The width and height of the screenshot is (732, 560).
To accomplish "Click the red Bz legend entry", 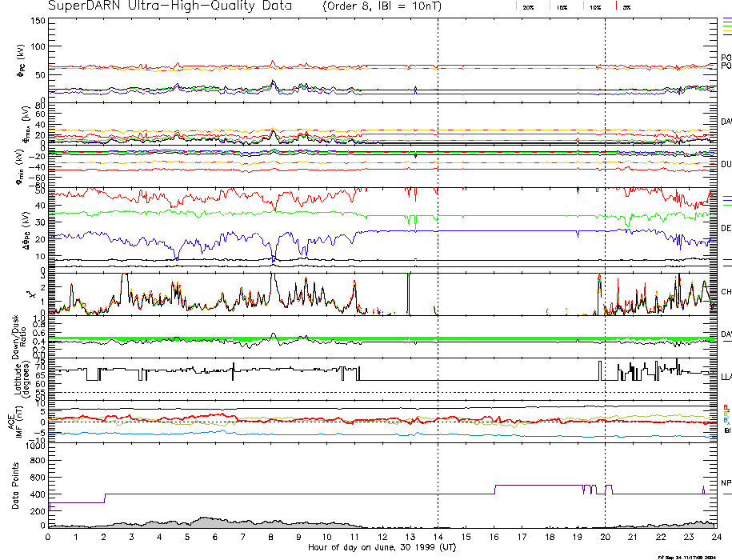I will click(726, 406).
